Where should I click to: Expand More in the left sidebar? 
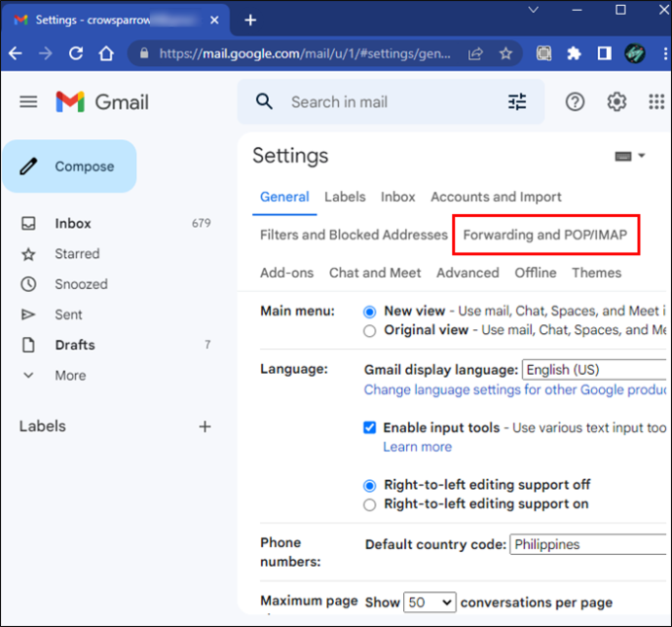coord(70,376)
